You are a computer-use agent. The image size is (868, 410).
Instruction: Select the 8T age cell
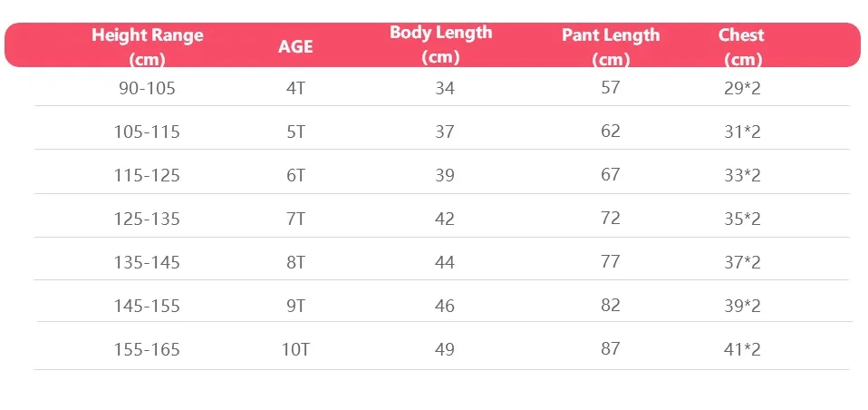pos(295,262)
